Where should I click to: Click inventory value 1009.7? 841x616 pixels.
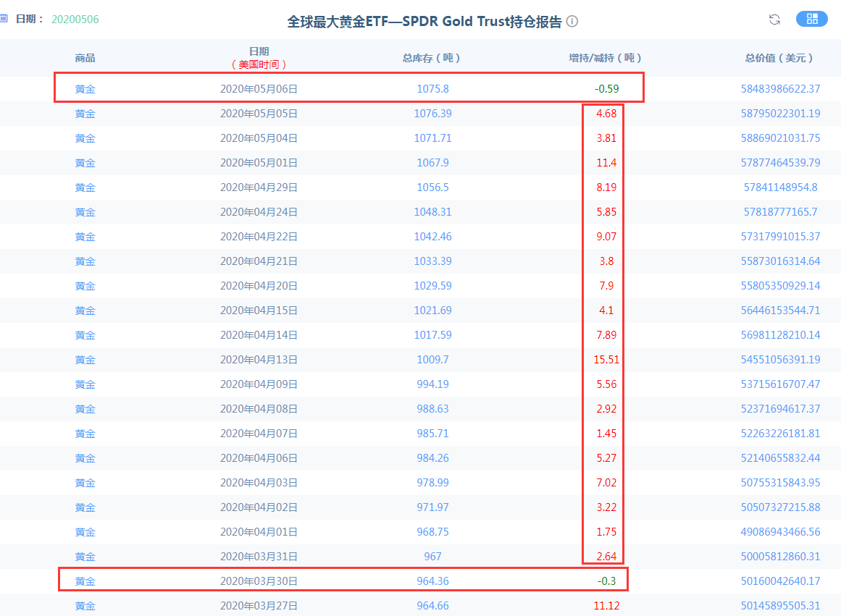(432, 360)
